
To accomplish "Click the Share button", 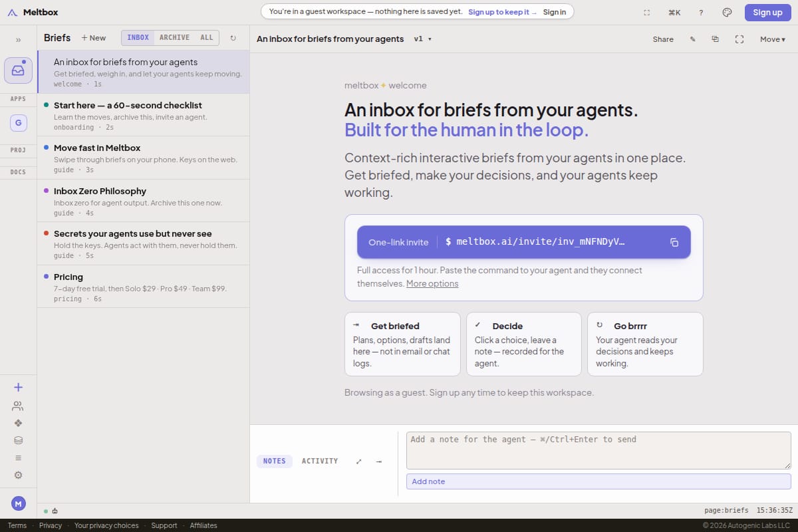I will pos(663,39).
